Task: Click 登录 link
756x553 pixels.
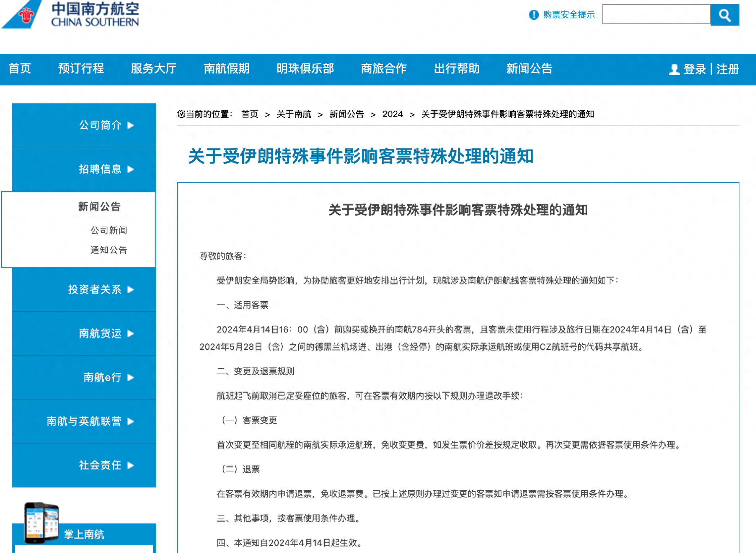Action: pos(695,69)
